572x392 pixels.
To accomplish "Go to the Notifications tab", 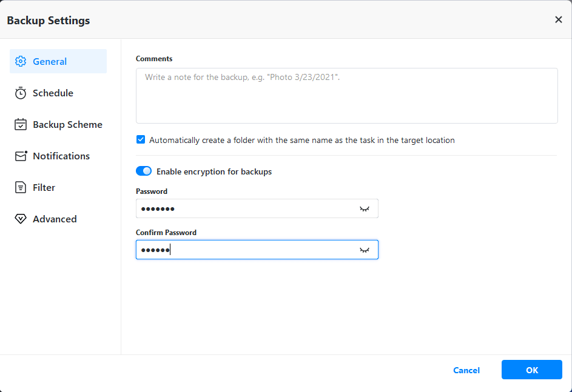I will (61, 156).
